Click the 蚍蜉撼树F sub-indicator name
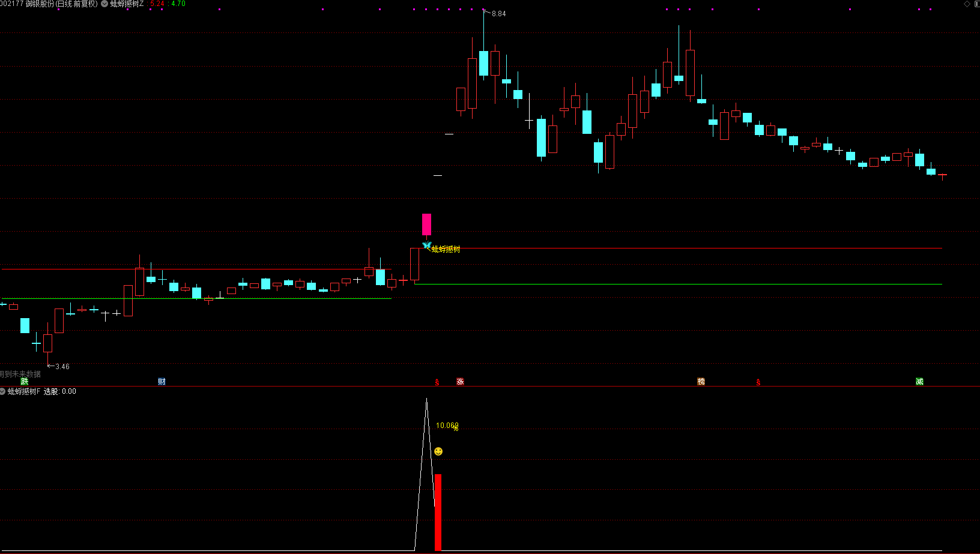This screenshot has height=554, width=980. tap(23, 391)
